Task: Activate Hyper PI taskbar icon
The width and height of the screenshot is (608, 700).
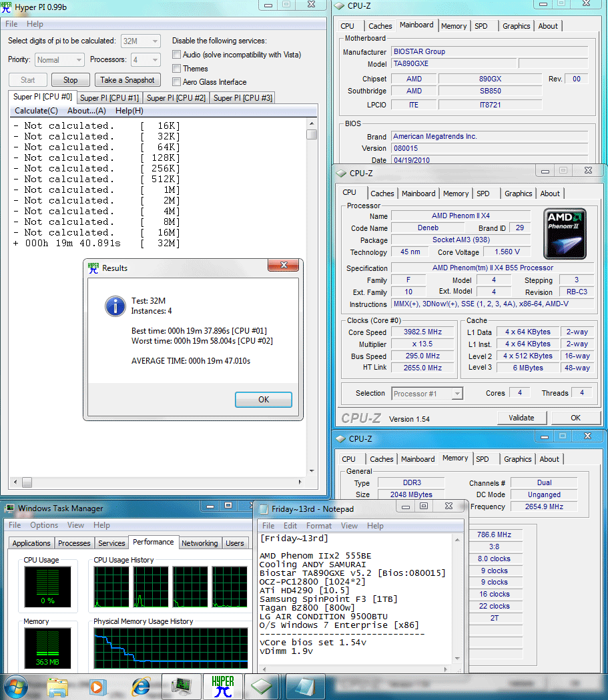Action: tap(222, 687)
